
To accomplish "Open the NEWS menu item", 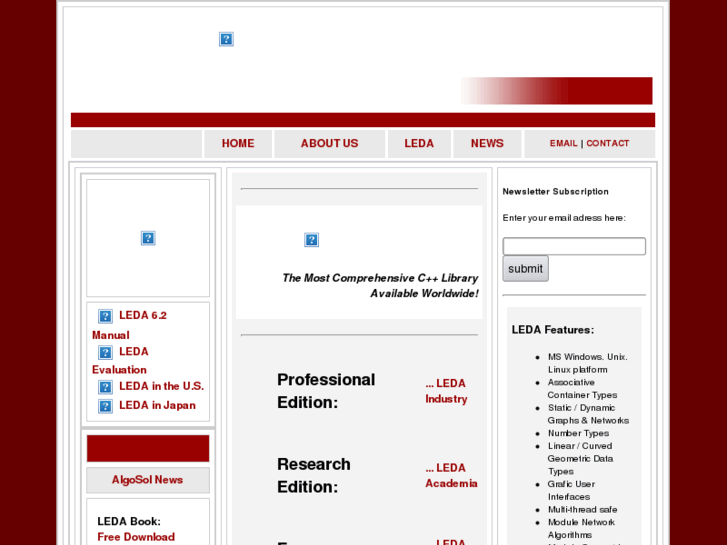I will coord(487,143).
